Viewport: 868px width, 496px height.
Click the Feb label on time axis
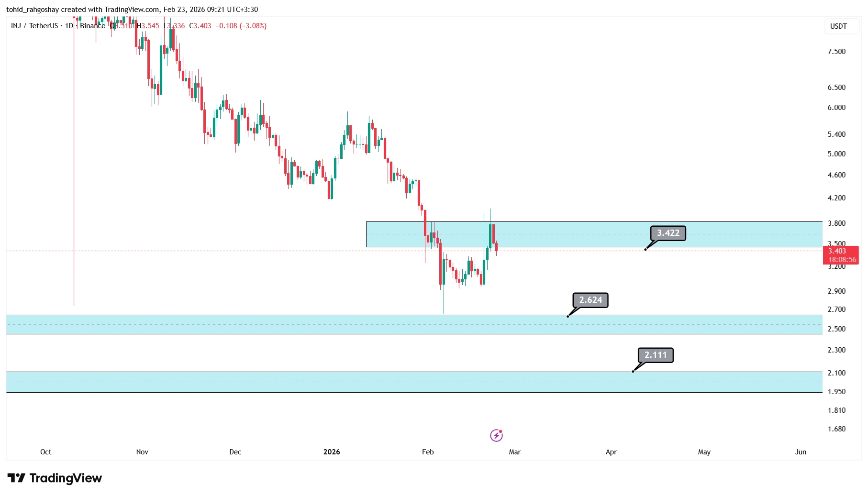(428, 452)
